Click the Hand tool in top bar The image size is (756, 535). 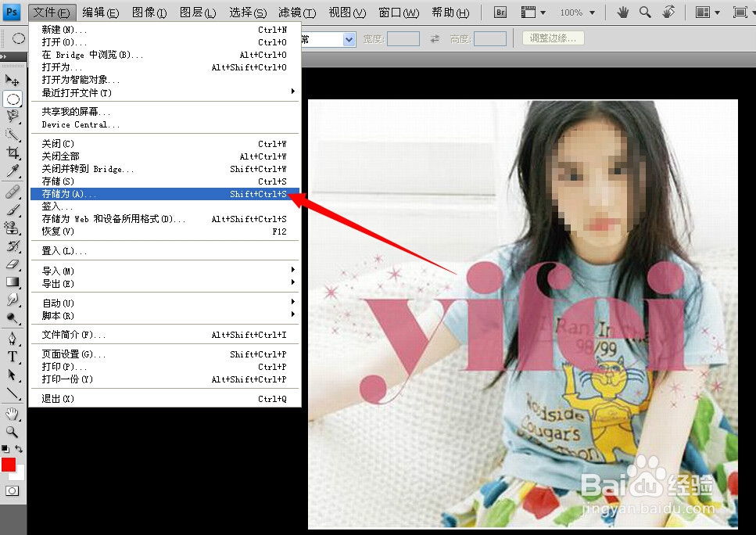[x=622, y=12]
